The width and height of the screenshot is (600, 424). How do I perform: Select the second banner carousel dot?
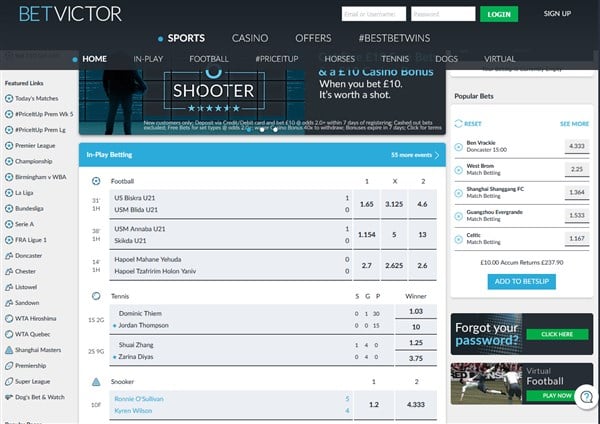coord(262,130)
